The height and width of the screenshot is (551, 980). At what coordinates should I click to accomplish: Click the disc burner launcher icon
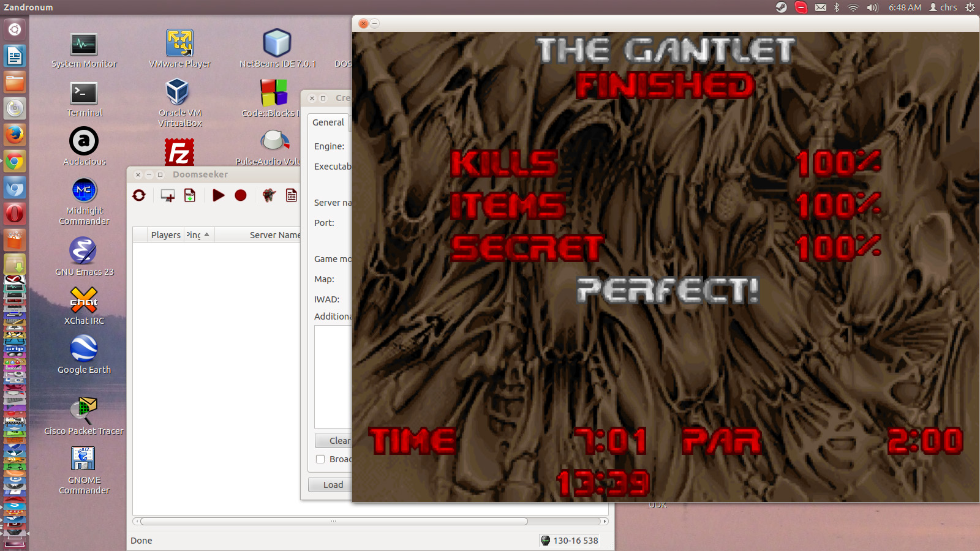coord(15,108)
